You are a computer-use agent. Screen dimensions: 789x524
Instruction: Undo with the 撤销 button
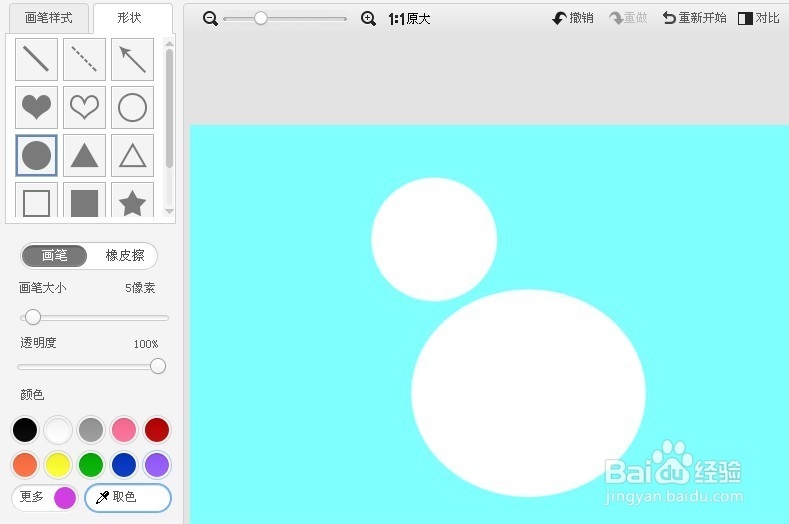point(573,18)
